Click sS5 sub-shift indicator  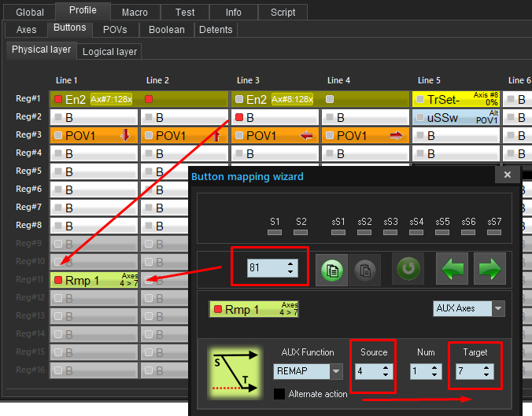coord(442,232)
